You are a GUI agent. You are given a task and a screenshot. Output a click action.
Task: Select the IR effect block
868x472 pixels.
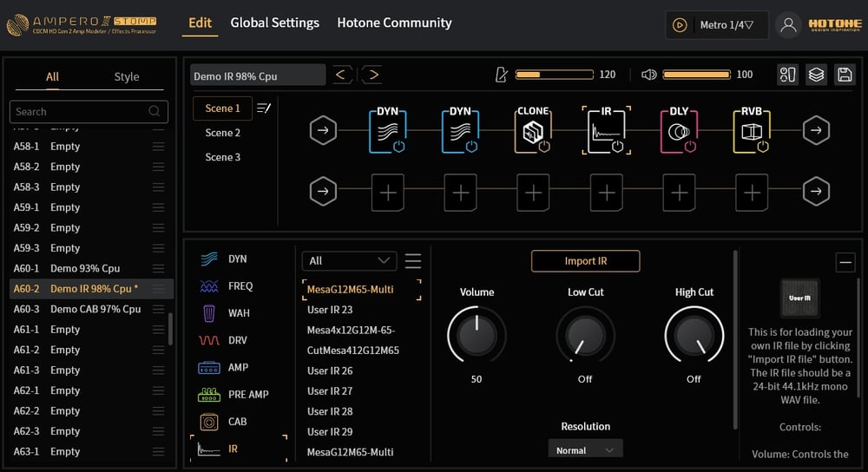pyautogui.click(x=606, y=131)
